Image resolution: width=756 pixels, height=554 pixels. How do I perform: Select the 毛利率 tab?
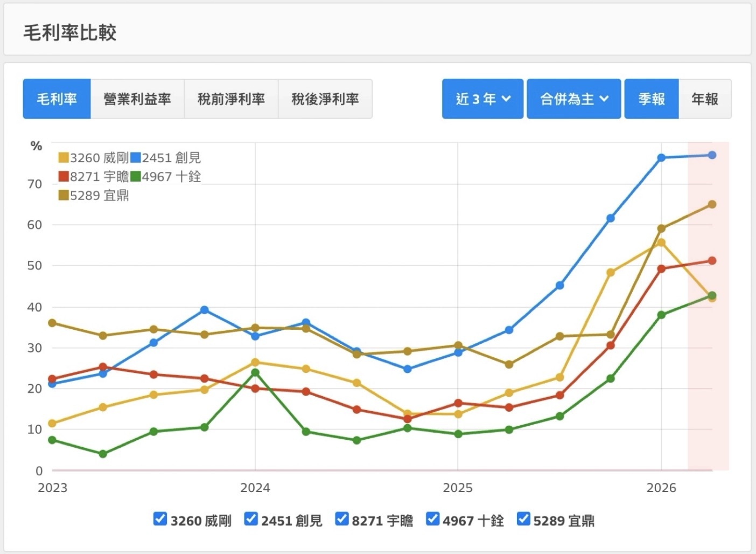tap(57, 99)
